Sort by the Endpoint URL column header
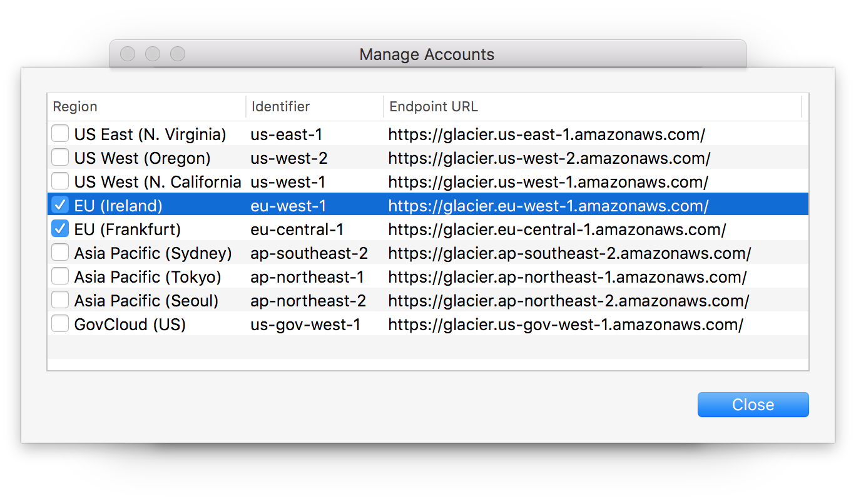 click(593, 107)
